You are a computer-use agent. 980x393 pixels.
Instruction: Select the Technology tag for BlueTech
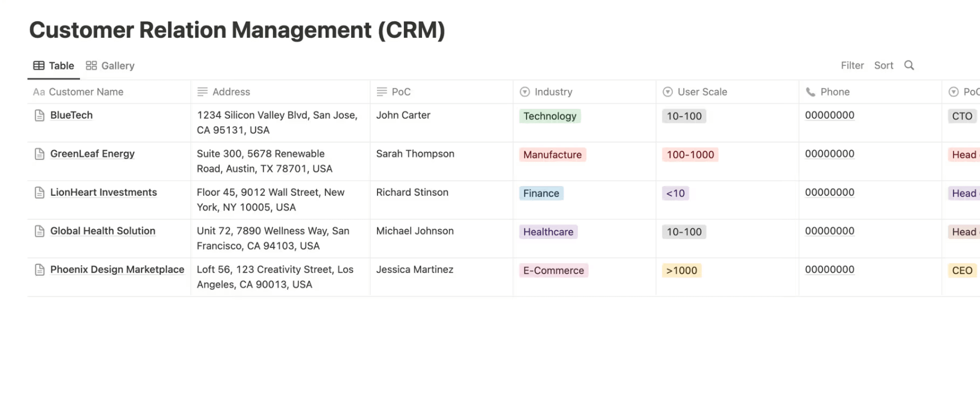[549, 116]
